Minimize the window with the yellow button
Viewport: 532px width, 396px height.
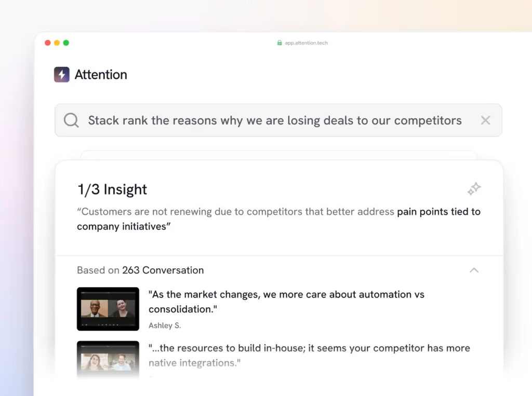[57, 43]
